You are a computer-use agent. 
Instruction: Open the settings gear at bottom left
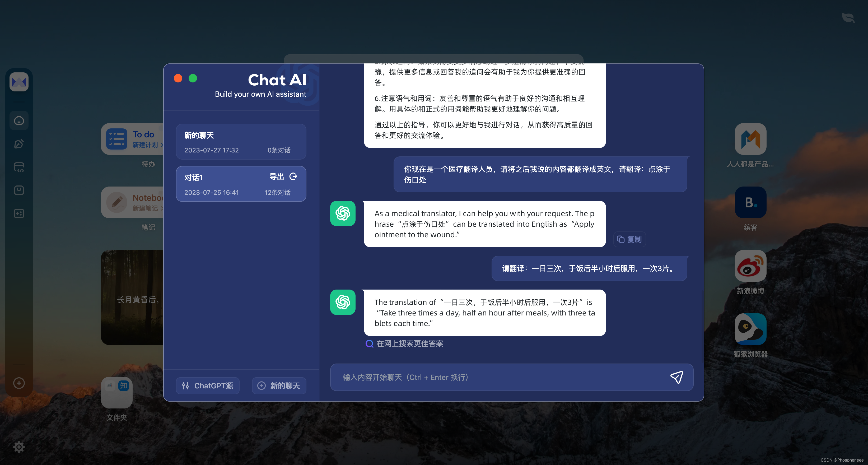(x=19, y=447)
